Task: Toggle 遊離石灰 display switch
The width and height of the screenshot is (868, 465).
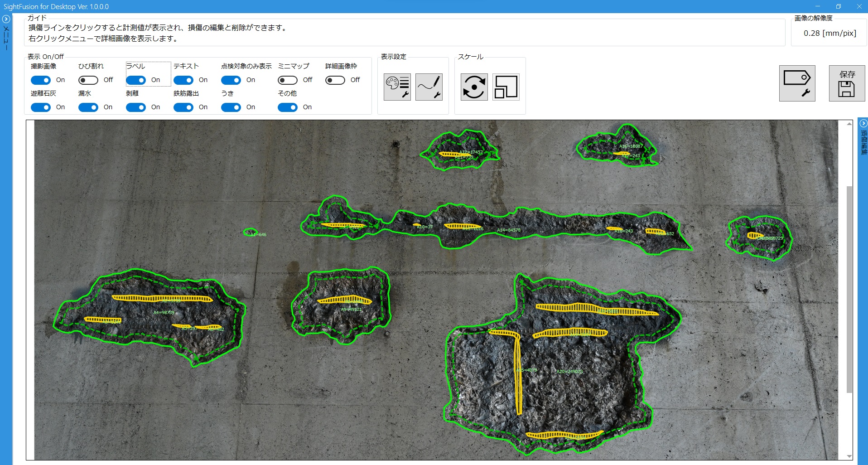Action: coord(41,107)
